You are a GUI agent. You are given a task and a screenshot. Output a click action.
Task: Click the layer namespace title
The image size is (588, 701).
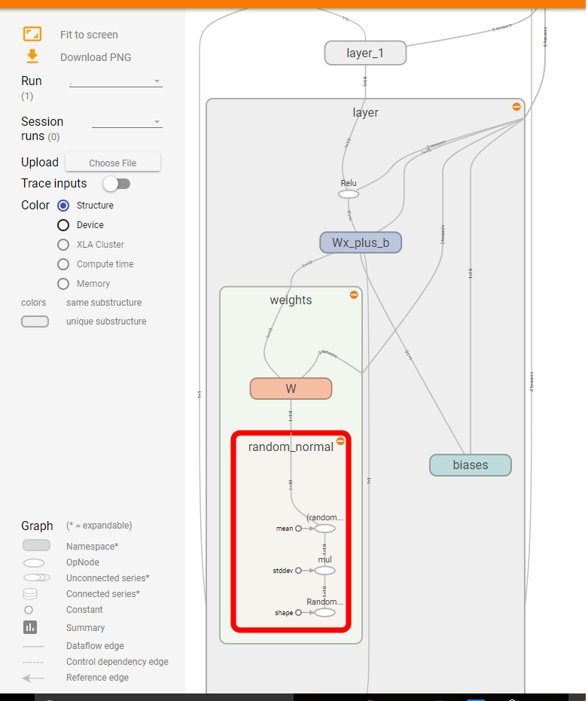pyautogui.click(x=365, y=112)
